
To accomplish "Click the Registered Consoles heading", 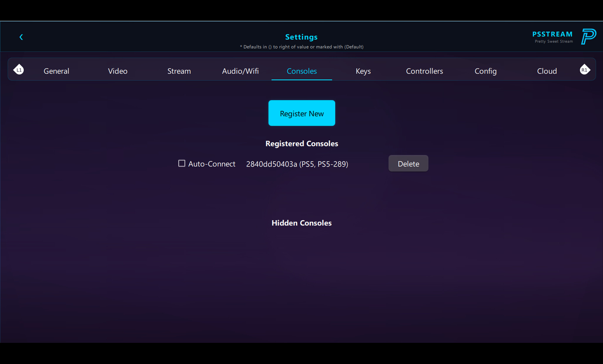I will [x=301, y=143].
